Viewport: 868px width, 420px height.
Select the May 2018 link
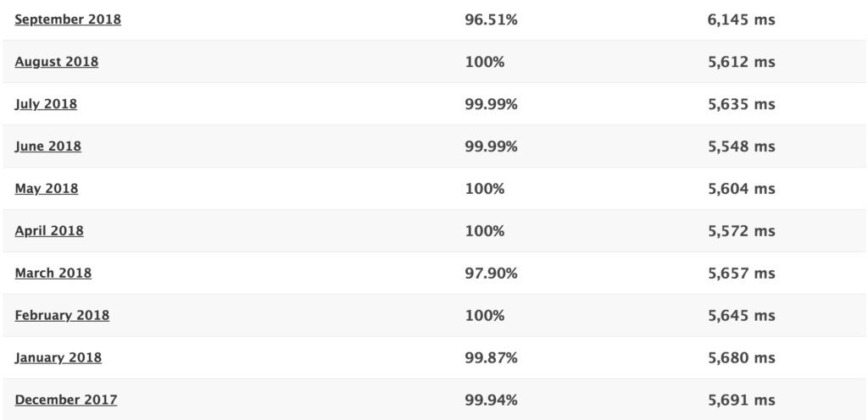coord(47,189)
